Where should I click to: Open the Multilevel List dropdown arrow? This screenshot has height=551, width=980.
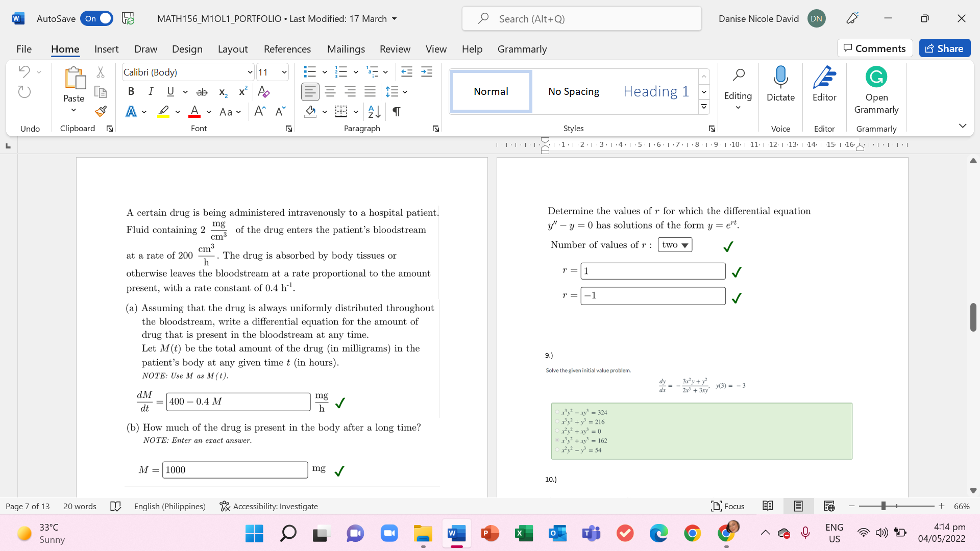tap(385, 72)
